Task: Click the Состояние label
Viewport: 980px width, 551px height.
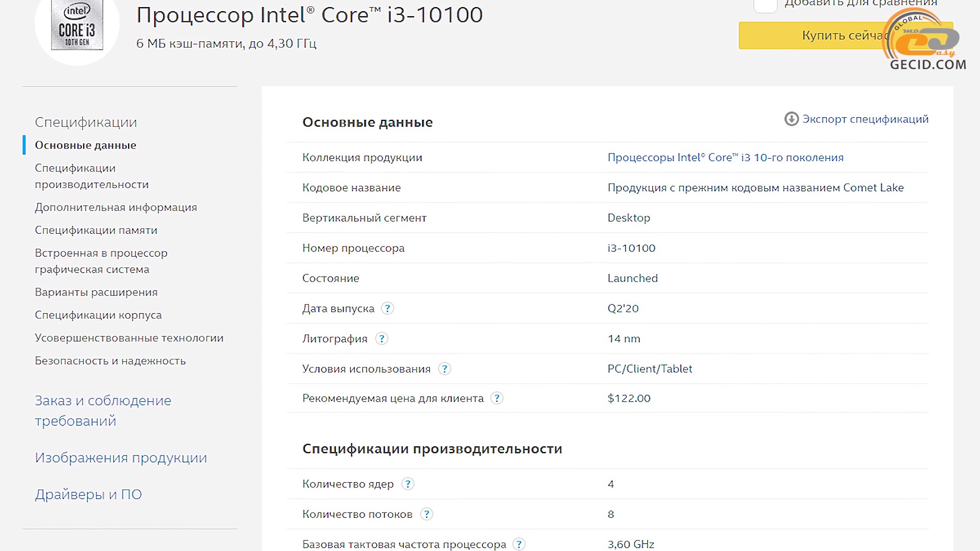Action: [x=331, y=278]
